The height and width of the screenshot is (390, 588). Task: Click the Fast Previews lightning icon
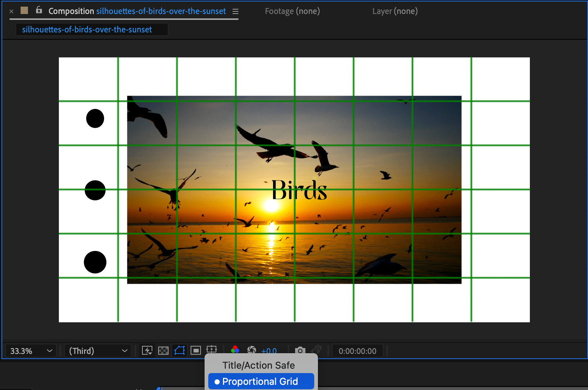pos(147,351)
